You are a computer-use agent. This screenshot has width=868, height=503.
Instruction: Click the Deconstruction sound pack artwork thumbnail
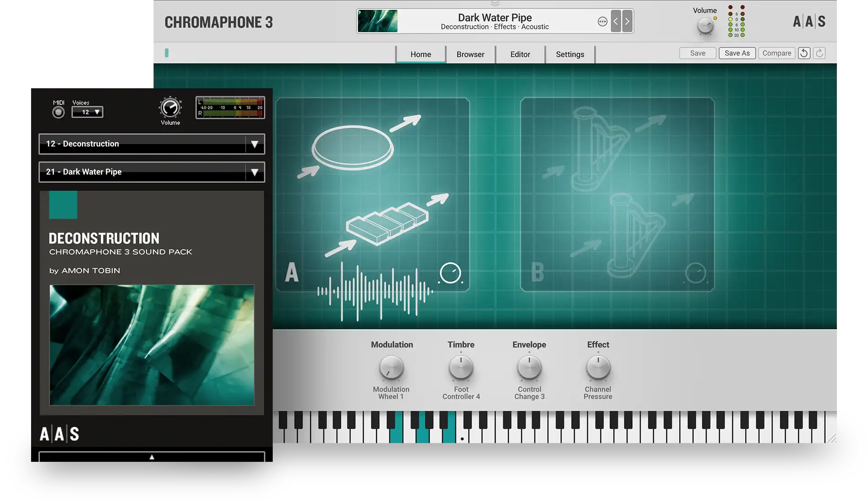[152, 345]
